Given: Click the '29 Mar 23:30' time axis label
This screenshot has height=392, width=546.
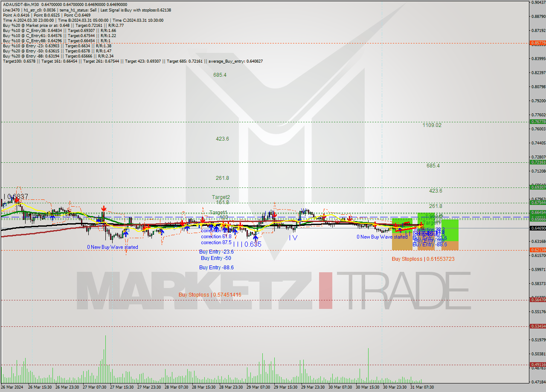Looking at the screenshot, I should [313, 387].
